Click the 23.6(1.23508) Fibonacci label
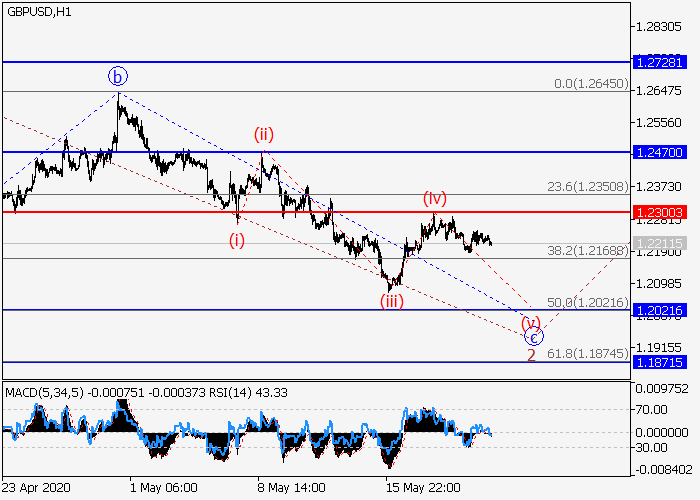This screenshot has width=700, height=500. [585, 186]
